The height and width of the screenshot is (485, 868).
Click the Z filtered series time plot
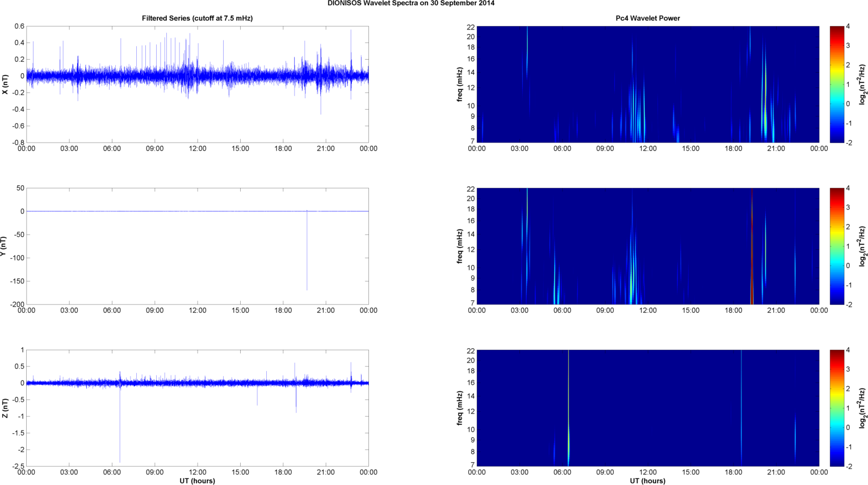(x=198, y=408)
